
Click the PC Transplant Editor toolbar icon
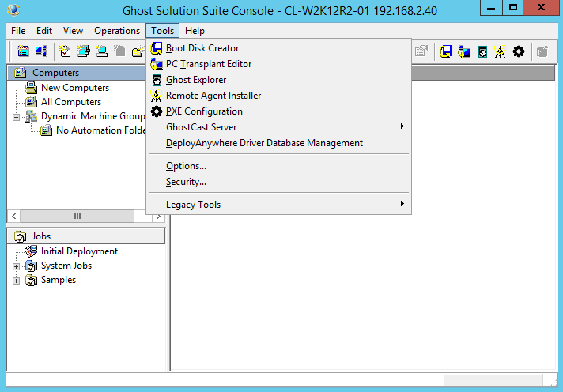pos(464,51)
